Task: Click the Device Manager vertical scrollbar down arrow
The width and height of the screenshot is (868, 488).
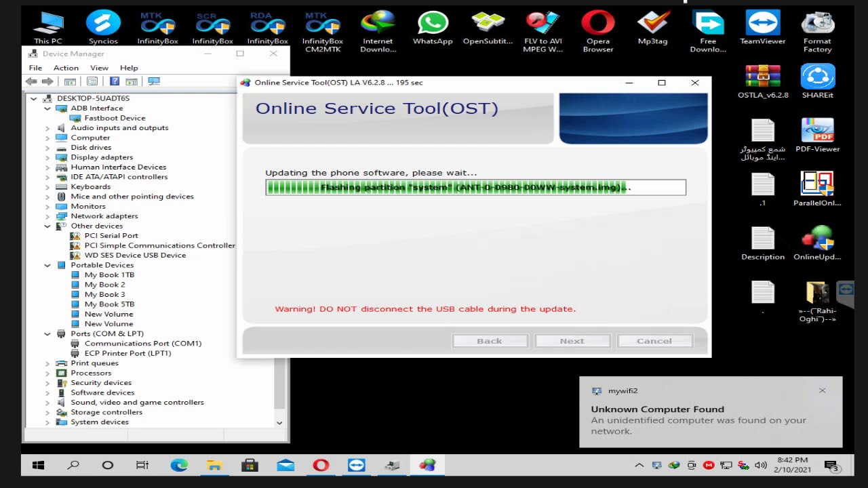Action: (x=279, y=422)
